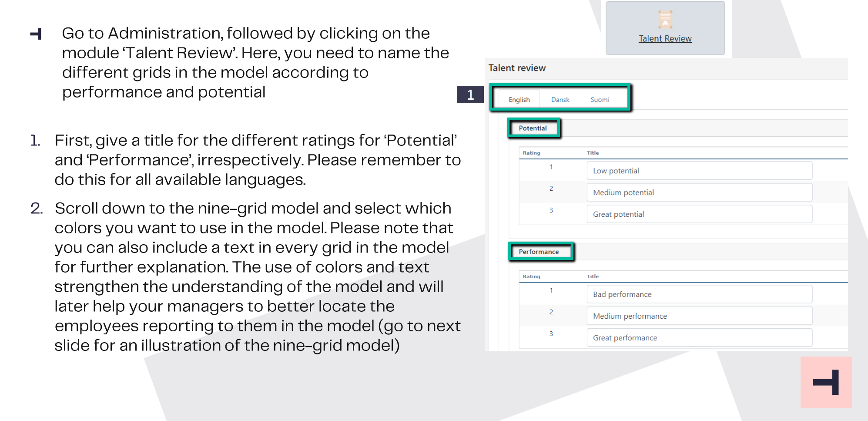Viewport: 868px width, 421px height.
Task: Edit the Medium performance title field
Action: [699, 316]
